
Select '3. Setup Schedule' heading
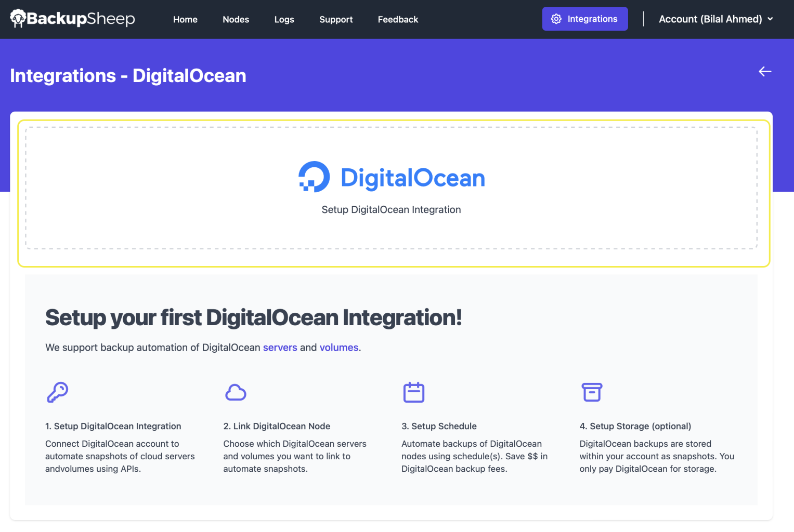(x=439, y=426)
